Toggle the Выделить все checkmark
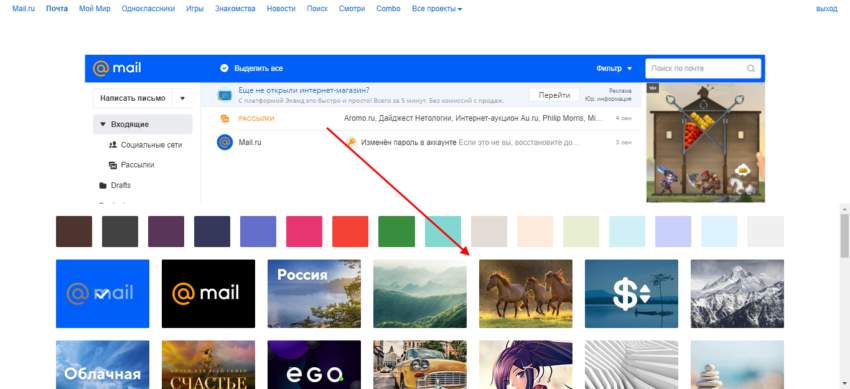This screenshot has width=850, height=389. pyautogui.click(x=224, y=68)
